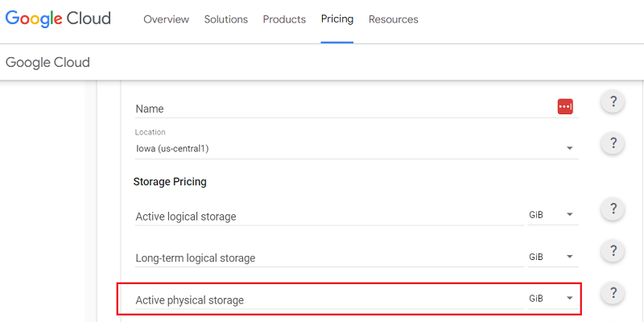Open the Resources navigation tab
This screenshot has width=644, height=322.
393,19
